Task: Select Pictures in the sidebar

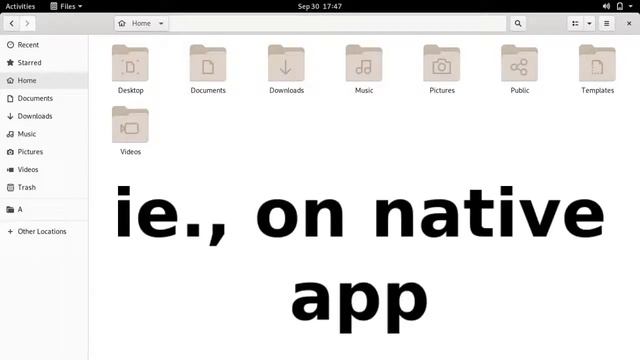Action: pos(44,152)
